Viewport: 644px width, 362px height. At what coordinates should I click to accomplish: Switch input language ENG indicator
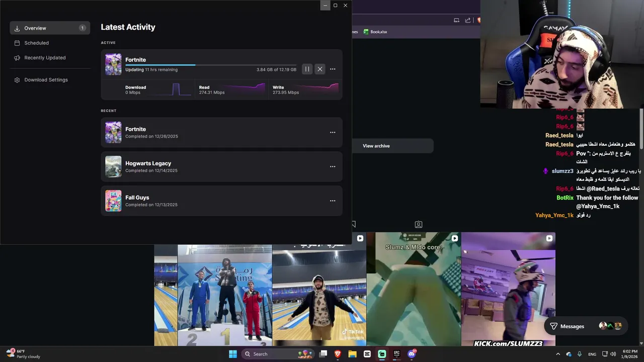click(x=592, y=354)
